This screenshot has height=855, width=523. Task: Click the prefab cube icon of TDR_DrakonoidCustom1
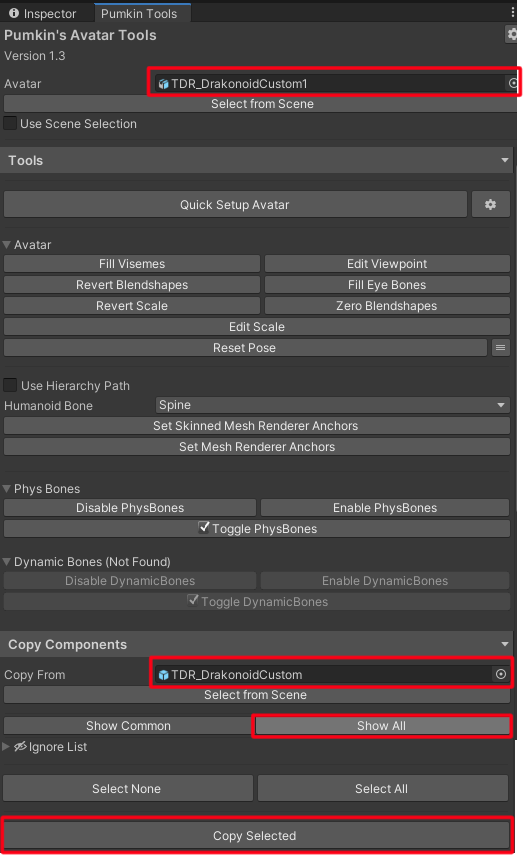[163, 83]
